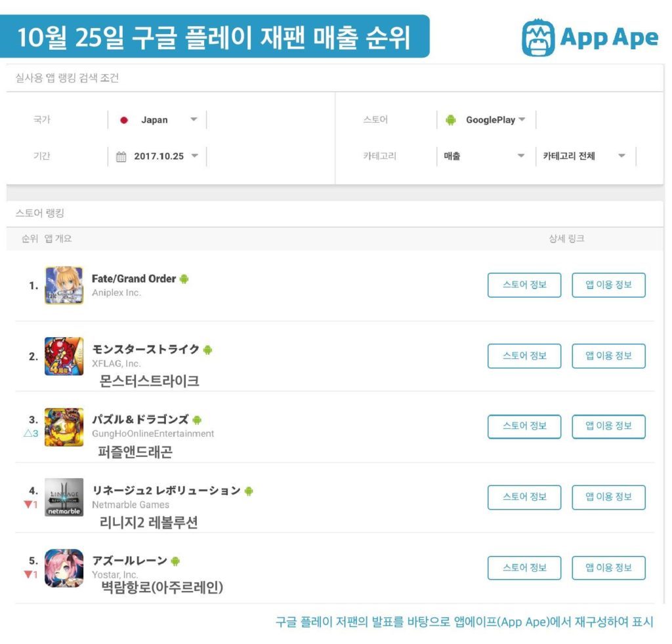Click the Android icon beside GooglePlay
Image resolution: width=672 pixels, height=644 pixels.
tap(450, 120)
